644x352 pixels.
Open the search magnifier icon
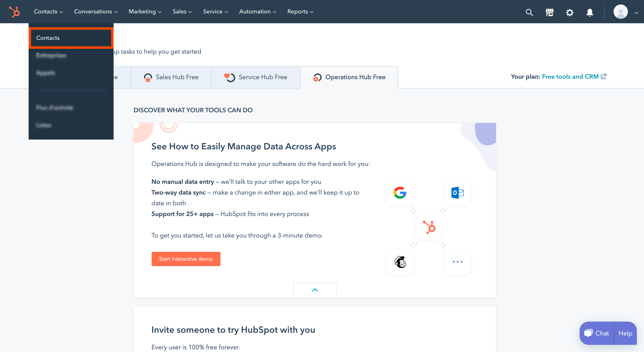click(529, 12)
